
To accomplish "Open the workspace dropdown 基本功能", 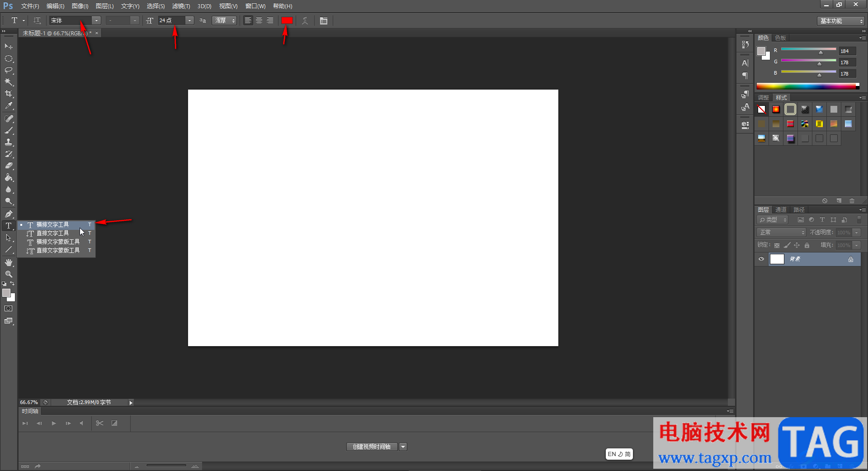I will 841,21.
